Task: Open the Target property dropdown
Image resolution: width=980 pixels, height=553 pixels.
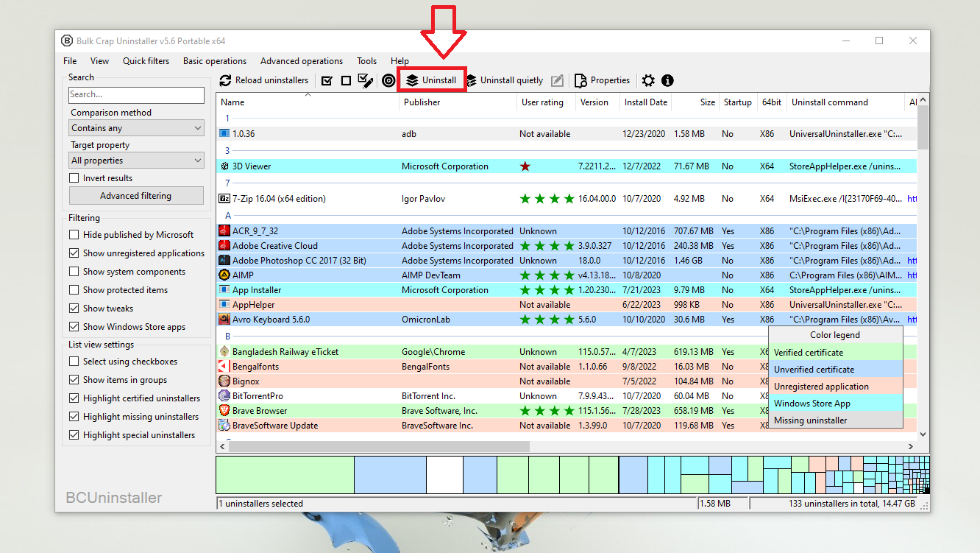Action: pyautogui.click(x=136, y=161)
